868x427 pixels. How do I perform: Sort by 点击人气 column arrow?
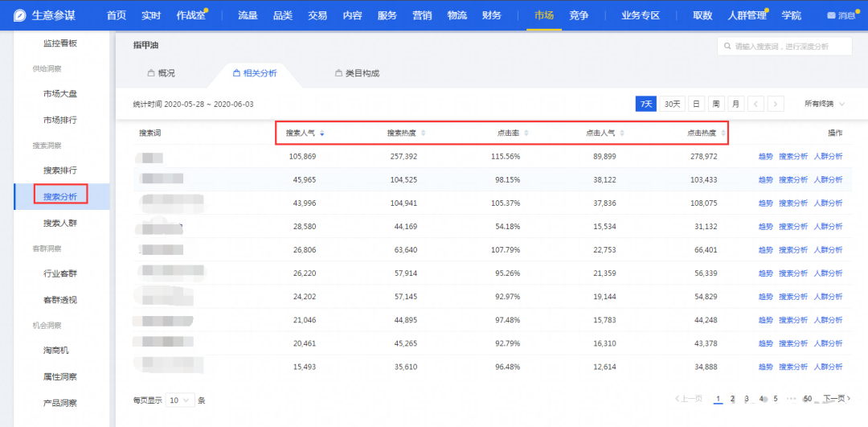coord(621,133)
